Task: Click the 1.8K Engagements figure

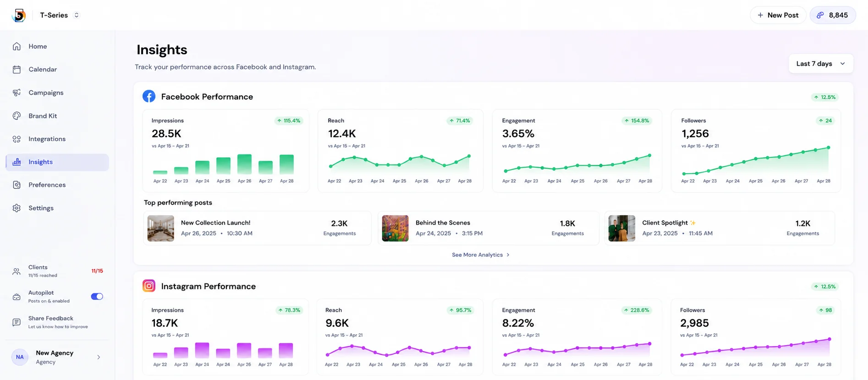Action: pos(567,223)
